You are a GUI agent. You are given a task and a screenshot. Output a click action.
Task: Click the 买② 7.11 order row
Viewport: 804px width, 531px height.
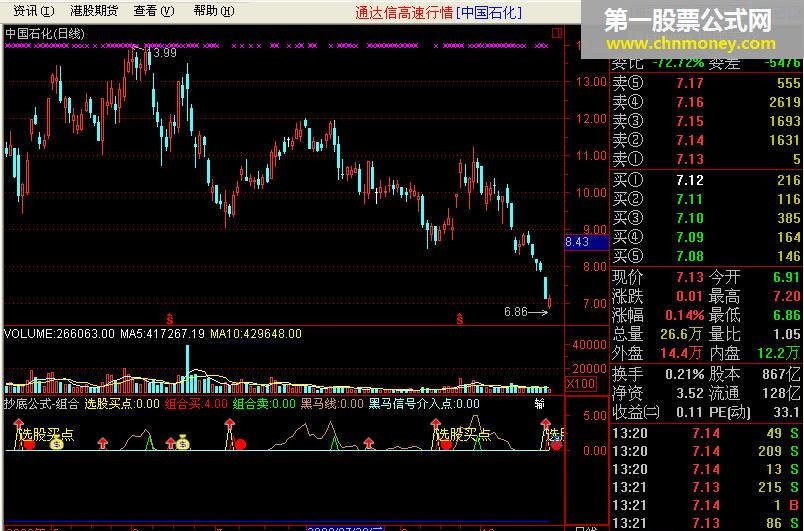(x=706, y=199)
